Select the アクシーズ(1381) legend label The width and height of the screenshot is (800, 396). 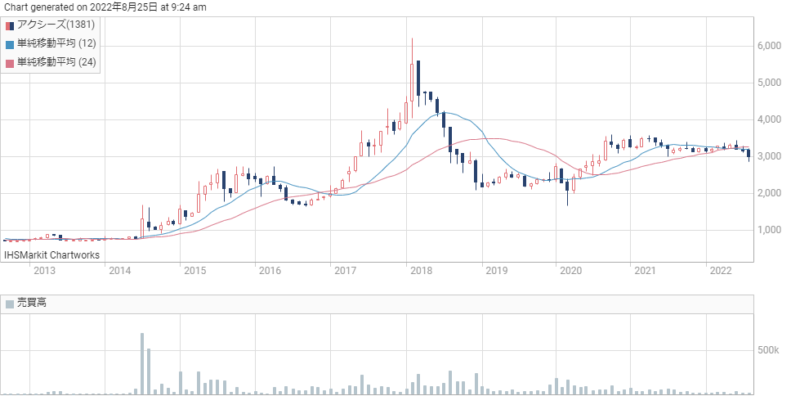(x=56, y=25)
